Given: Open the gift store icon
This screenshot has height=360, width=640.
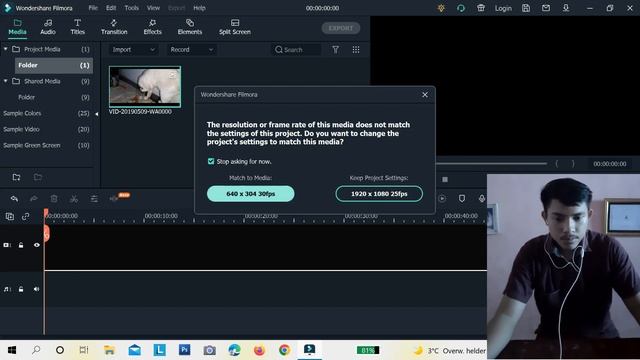Looking at the screenshot, I should click(481, 8).
